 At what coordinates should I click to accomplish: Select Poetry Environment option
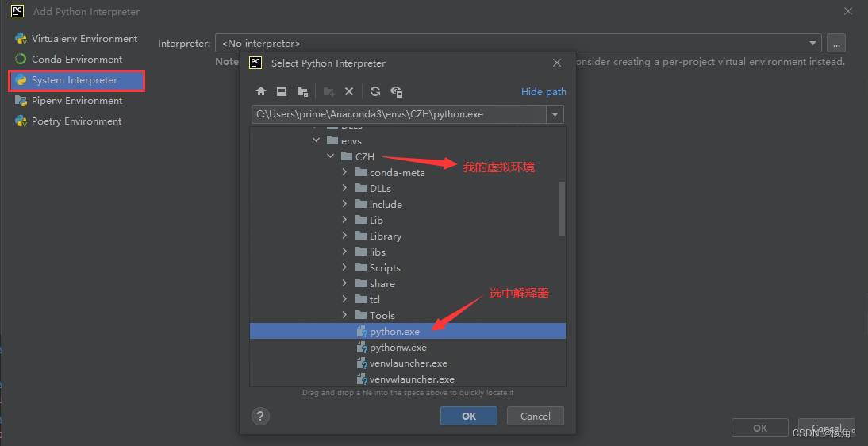point(76,121)
